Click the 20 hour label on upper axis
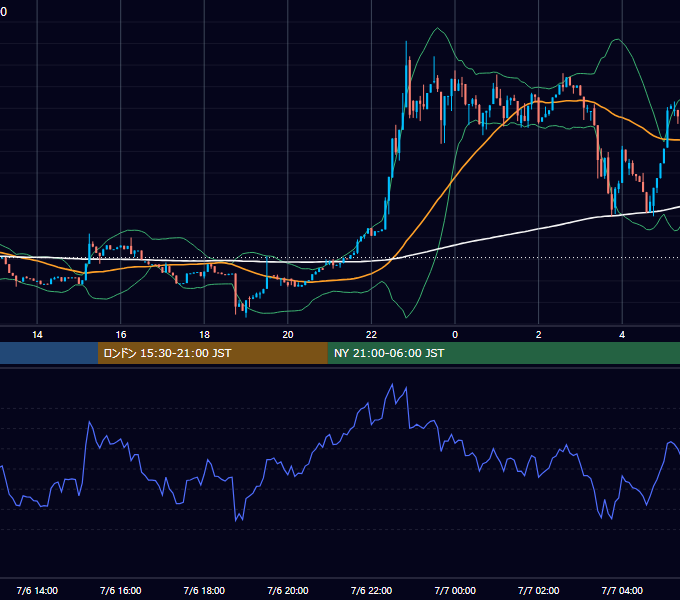680x600 pixels. point(288,335)
